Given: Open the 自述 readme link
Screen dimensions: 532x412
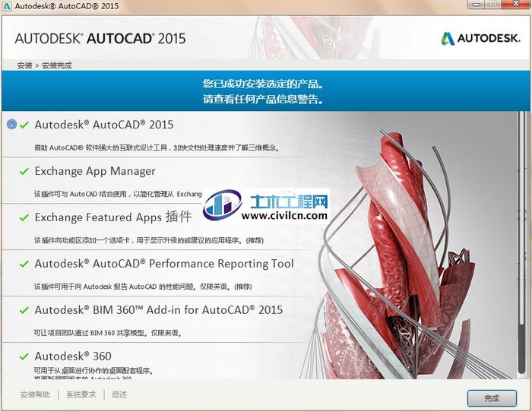Looking at the screenshot, I should pos(119,395).
